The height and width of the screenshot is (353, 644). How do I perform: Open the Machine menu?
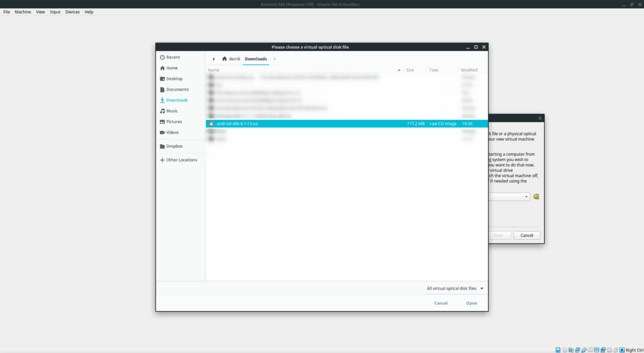click(x=23, y=12)
